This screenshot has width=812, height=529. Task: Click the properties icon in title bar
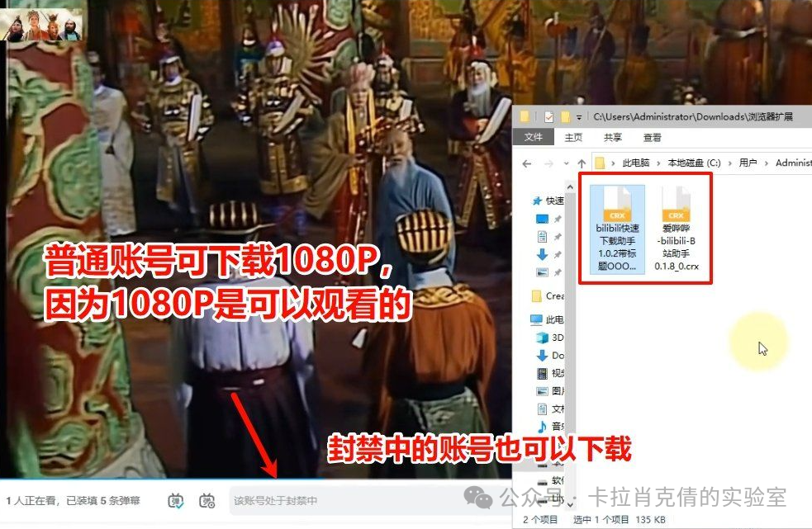tap(548, 117)
